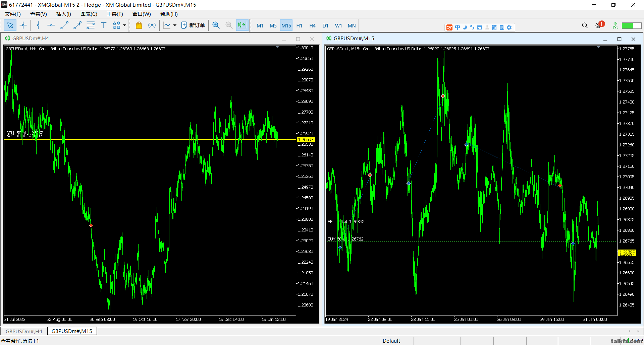
Task: Open input method settings gear
Action: [509, 27]
